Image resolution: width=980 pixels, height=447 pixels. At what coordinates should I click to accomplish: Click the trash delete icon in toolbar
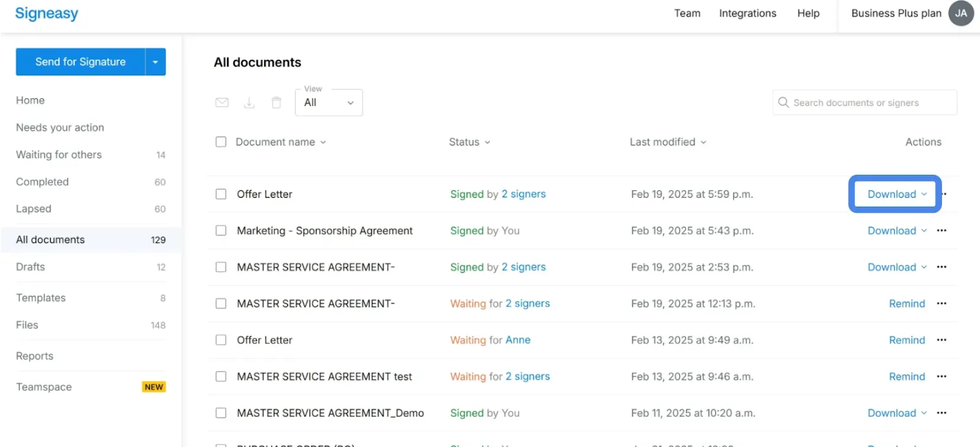tap(276, 102)
